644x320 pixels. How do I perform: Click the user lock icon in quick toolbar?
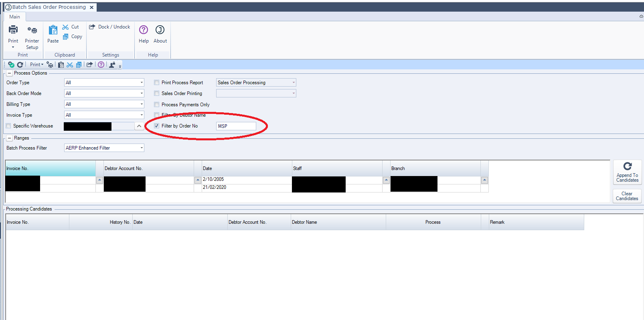tap(112, 65)
